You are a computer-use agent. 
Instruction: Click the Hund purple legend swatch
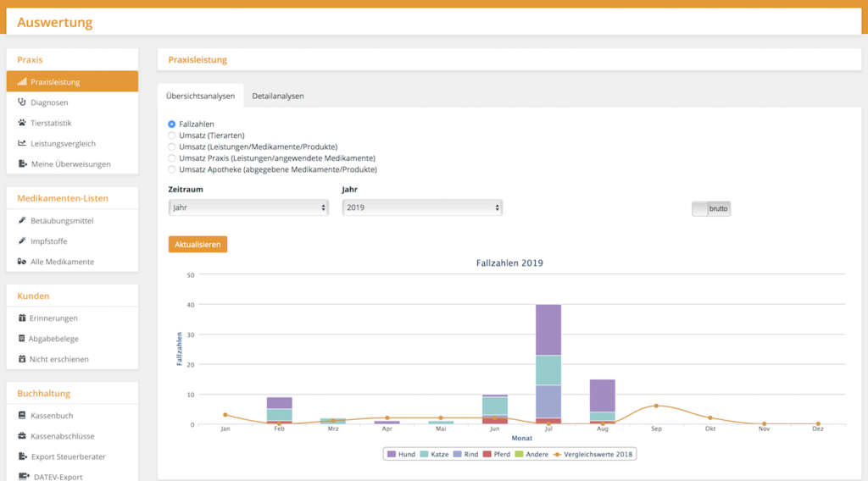pos(392,454)
